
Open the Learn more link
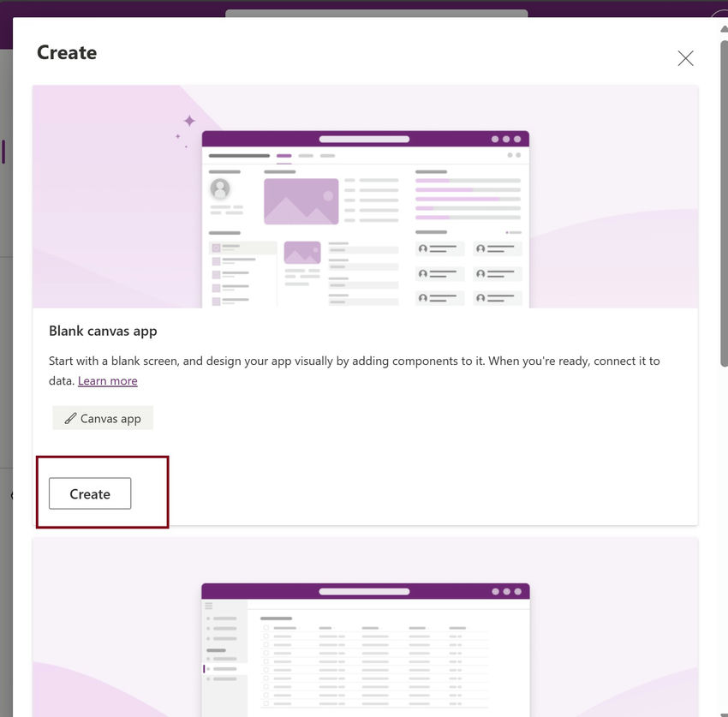108,381
